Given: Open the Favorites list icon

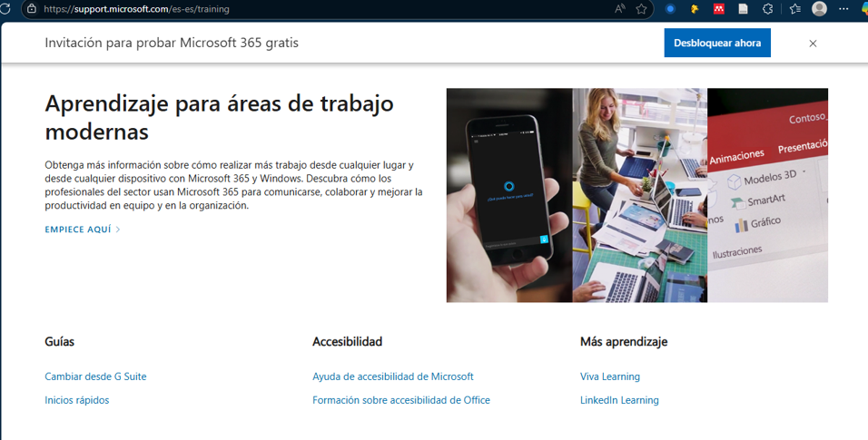Looking at the screenshot, I should [x=795, y=9].
